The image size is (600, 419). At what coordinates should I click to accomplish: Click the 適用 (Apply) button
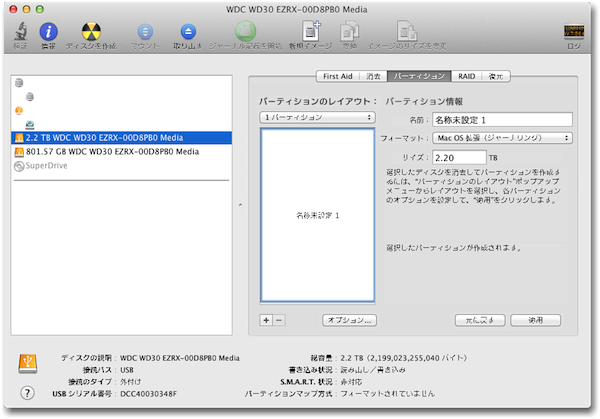pos(536,320)
